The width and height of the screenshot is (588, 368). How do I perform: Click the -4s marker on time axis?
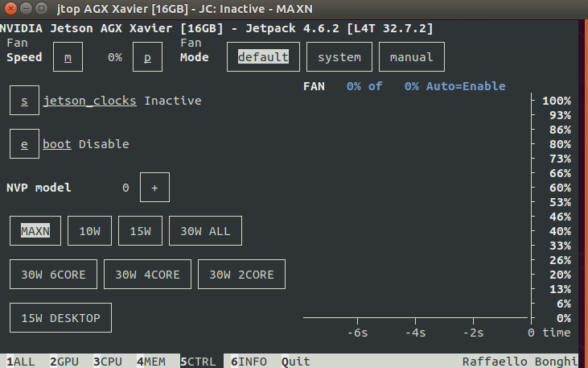point(416,333)
